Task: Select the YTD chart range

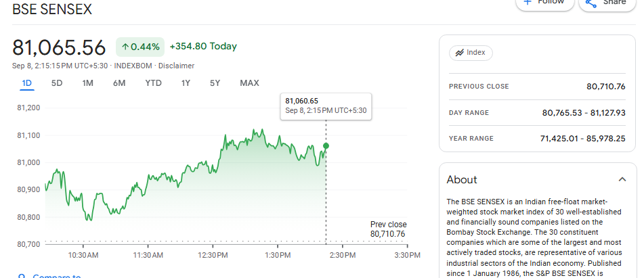Action: [153, 83]
